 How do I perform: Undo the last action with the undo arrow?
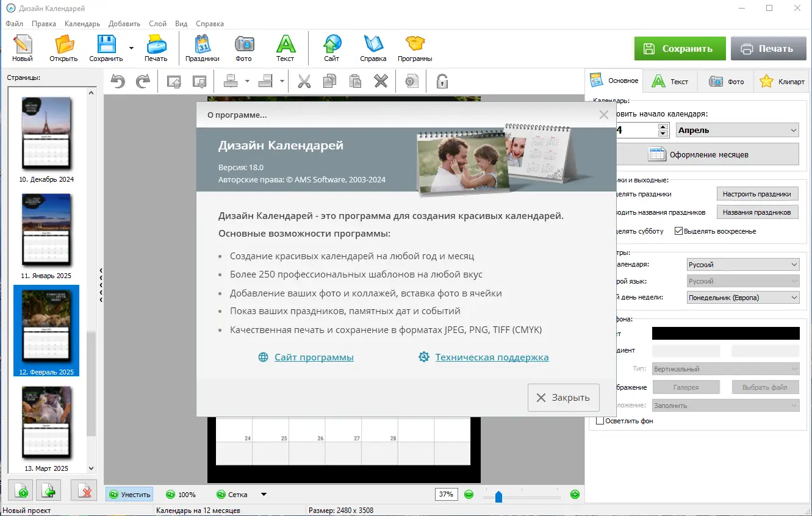(118, 81)
